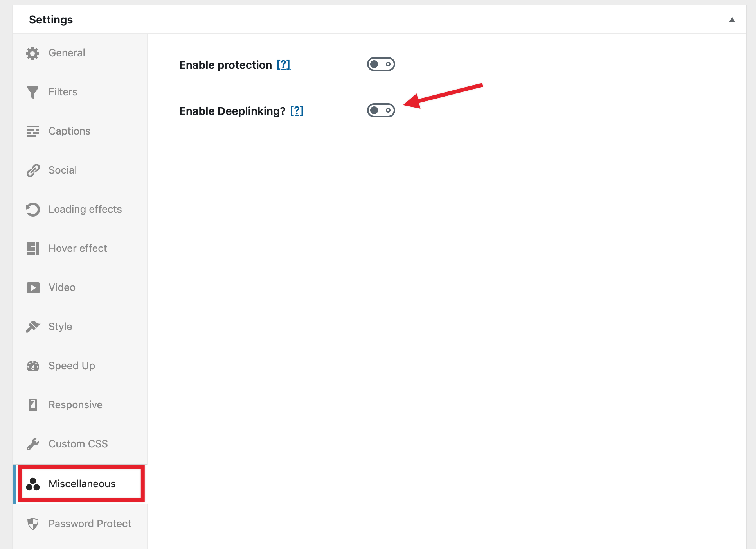Click the General gear icon
This screenshot has width=756, height=549.
[32, 53]
